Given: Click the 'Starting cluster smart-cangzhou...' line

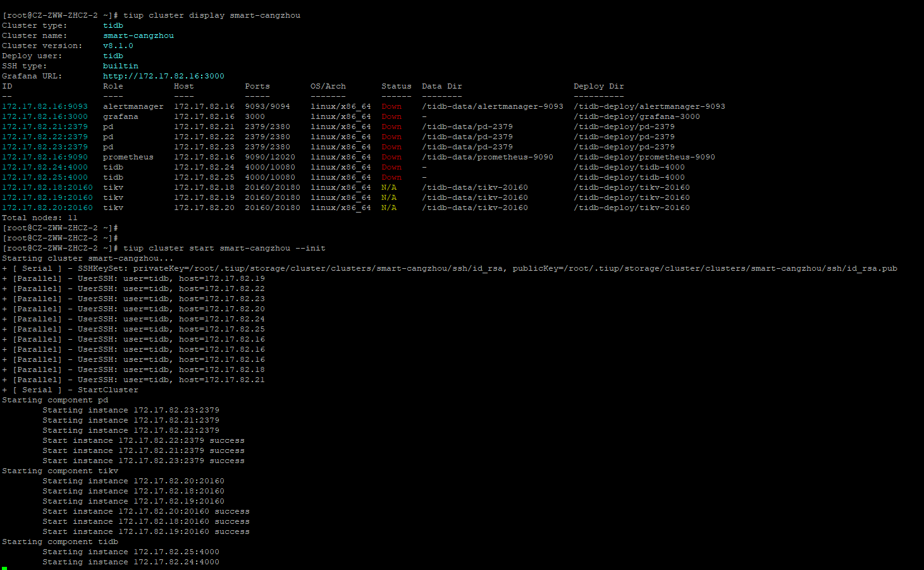Looking at the screenshot, I should [x=88, y=258].
